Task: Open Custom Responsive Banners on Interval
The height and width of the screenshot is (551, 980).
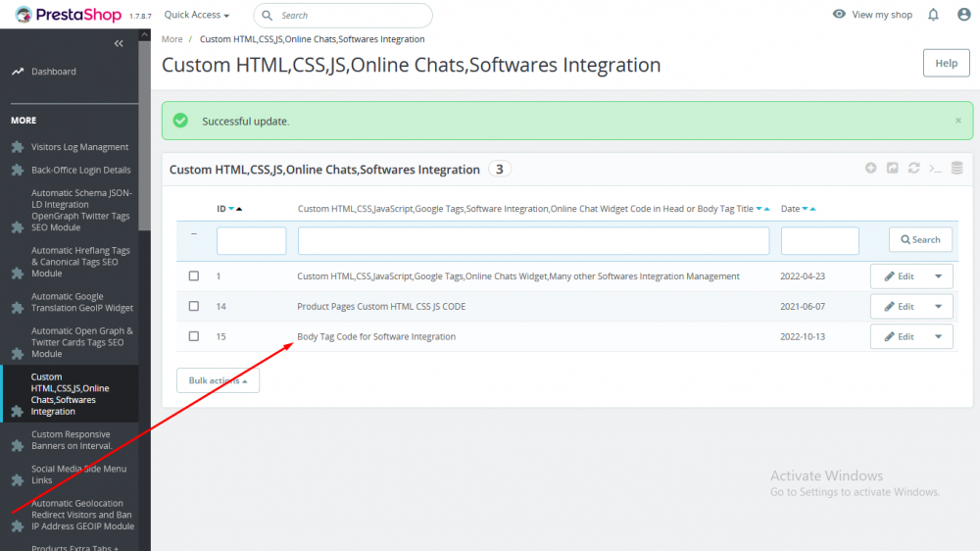Action: (72, 439)
